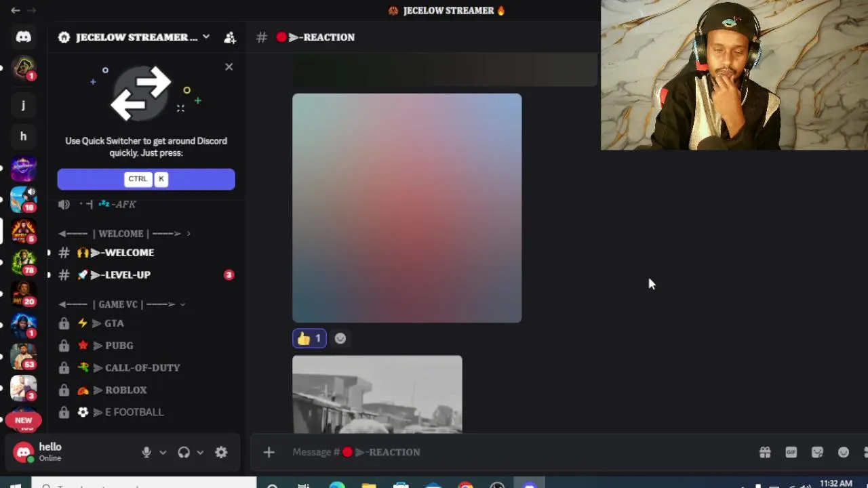Open server icon with 78 badge
The height and width of the screenshot is (488, 868).
[x=24, y=262]
